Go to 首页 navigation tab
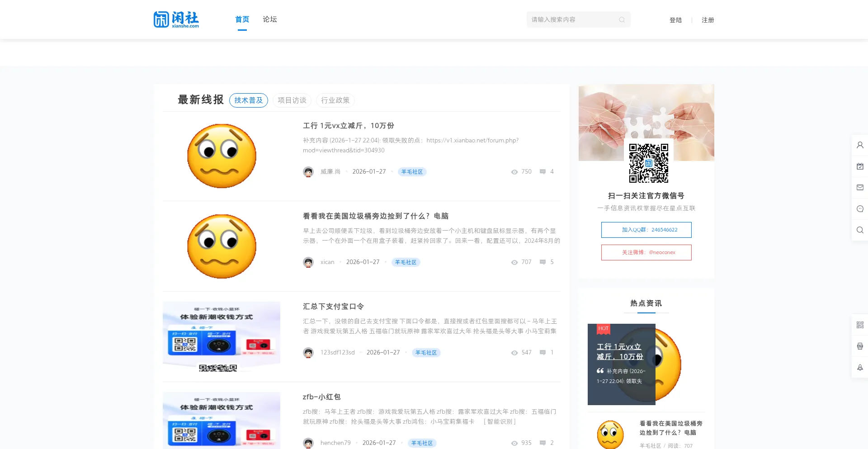Viewport: 868px width, 449px height. click(242, 19)
